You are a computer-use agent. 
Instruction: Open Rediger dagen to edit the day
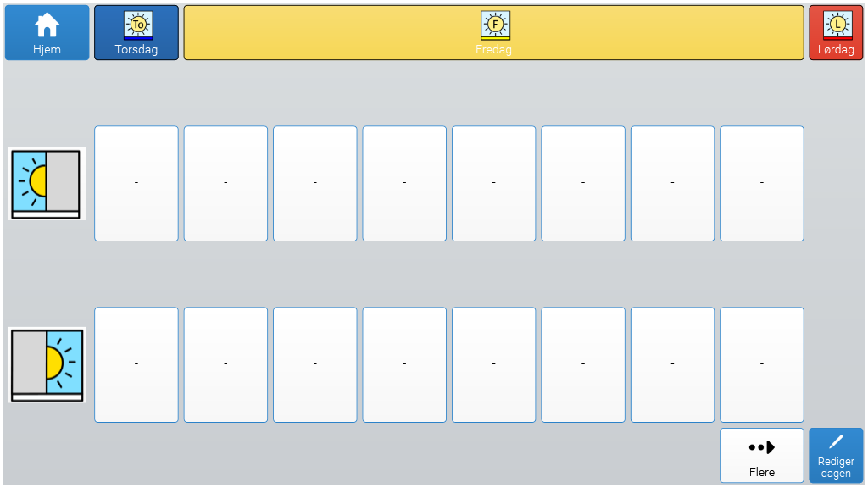tap(836, 455)
